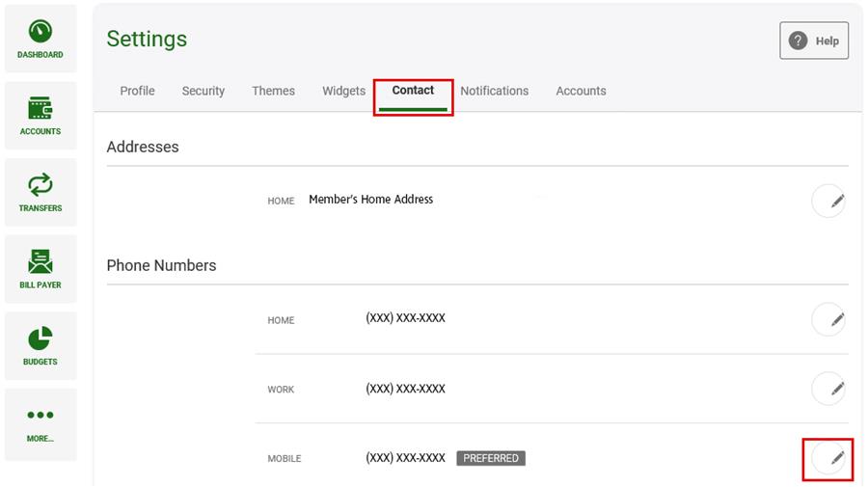868x487 pixels.
Task: Edit the home phone number
Action: 828,319
